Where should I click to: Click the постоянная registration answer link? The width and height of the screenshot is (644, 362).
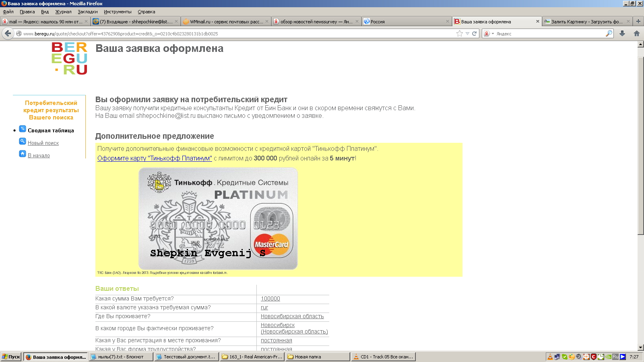pyautogui.click(x=277, y=340)
